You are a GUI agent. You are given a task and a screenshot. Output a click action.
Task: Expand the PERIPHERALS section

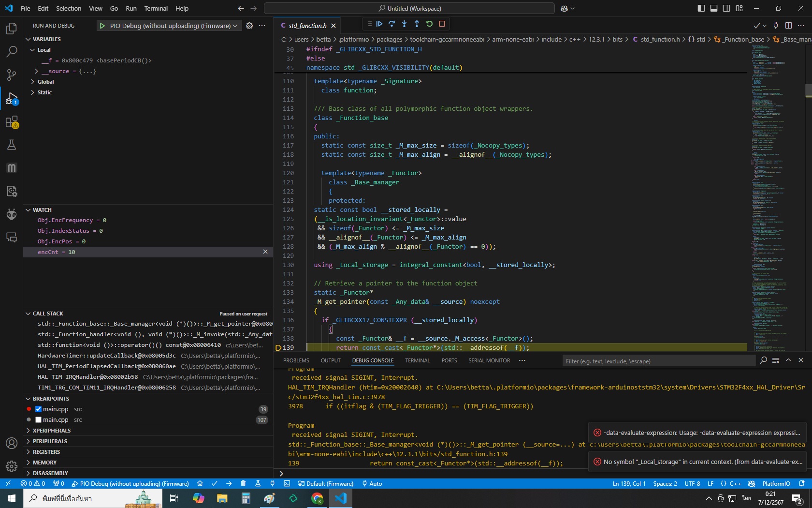[50, 441]
